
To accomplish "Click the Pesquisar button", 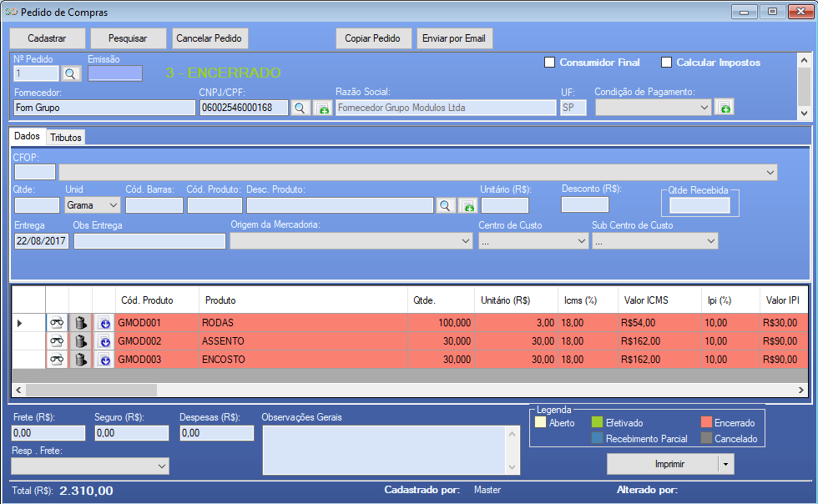I will point(128,38).
